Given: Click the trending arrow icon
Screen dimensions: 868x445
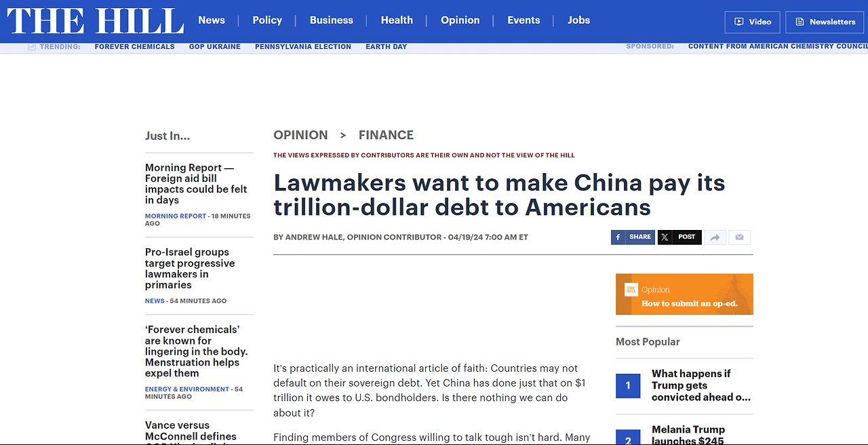Looking at the screenshot, I should [x=31, y=47].
